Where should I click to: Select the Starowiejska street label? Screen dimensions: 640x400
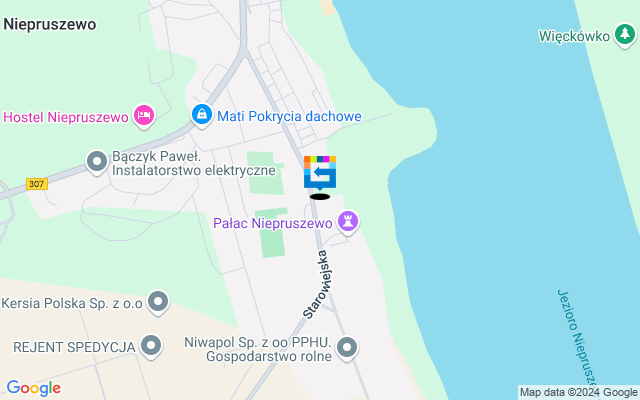pyautogui.click(x=316, y=284)
